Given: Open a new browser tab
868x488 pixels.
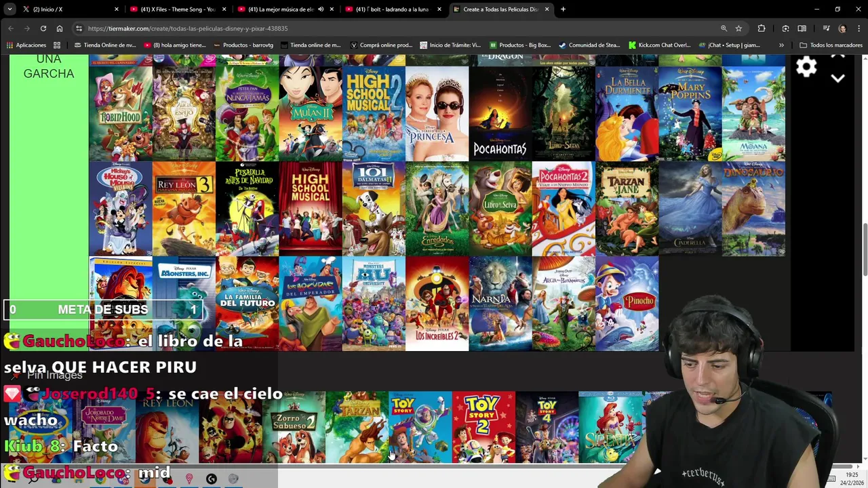Looking at the screenshot, I should (563, 9).
